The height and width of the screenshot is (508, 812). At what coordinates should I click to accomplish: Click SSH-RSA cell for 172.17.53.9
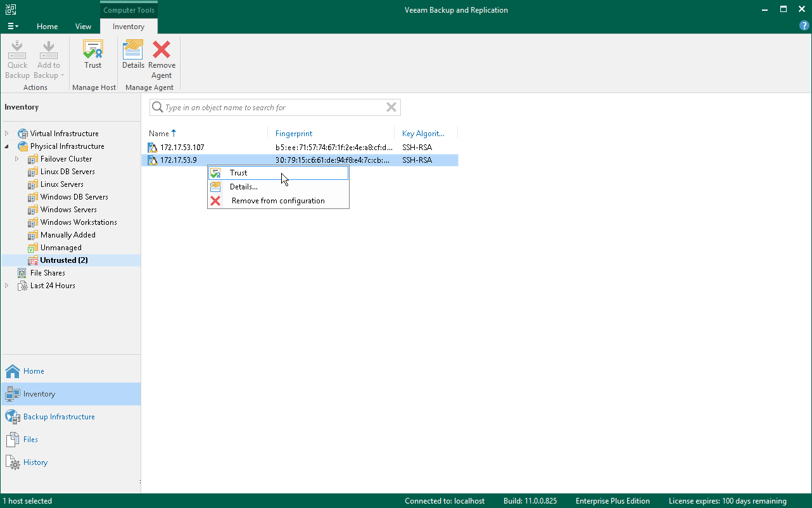(417, 160)
